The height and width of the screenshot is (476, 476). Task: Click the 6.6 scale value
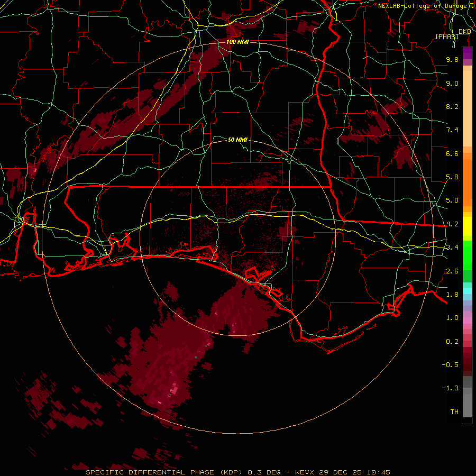[452, 153]
